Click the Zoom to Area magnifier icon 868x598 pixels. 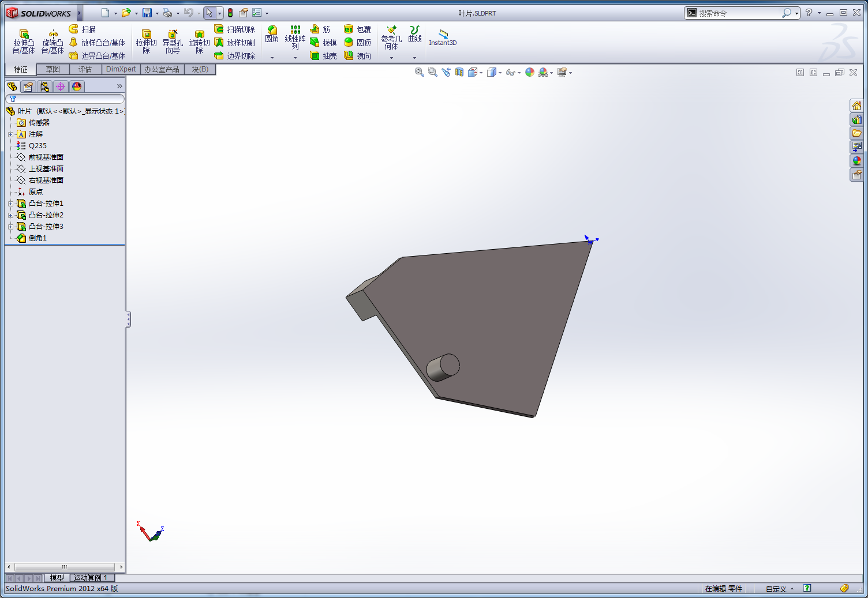pyautogui.click(x=433, y=72)
